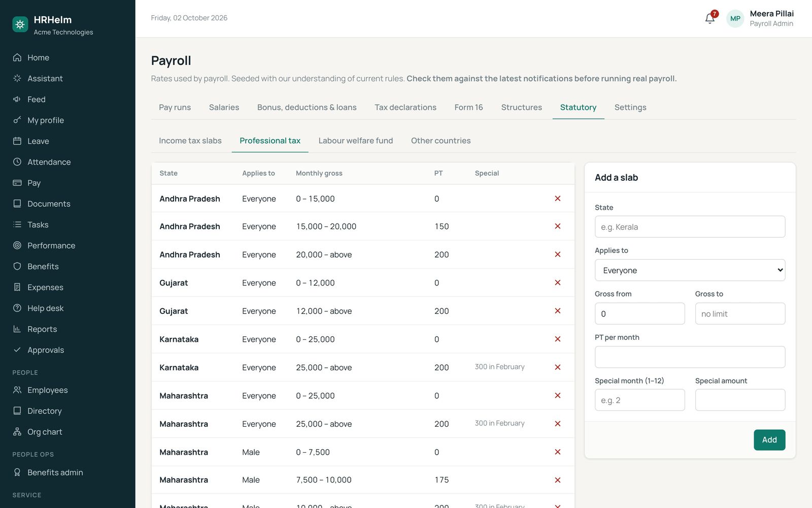The width and height of the screenshot is (812, 508).
Task: Switch to Tax declarations tab
Action: click(x=405, y=107)
